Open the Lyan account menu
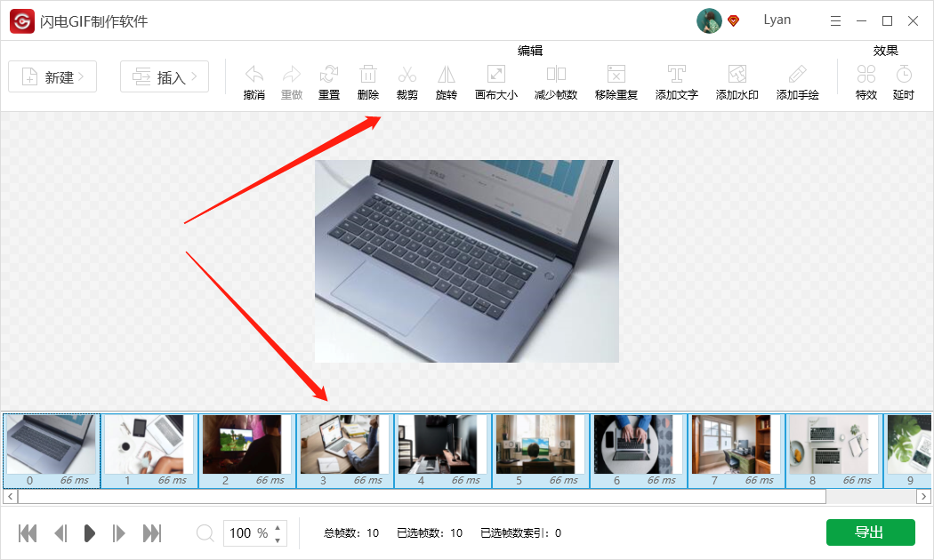 [x=777, y=20]
